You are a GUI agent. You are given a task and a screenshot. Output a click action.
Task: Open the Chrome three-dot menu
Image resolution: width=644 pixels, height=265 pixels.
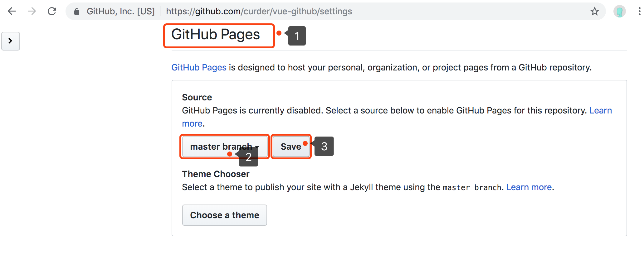tap(639, 12)
